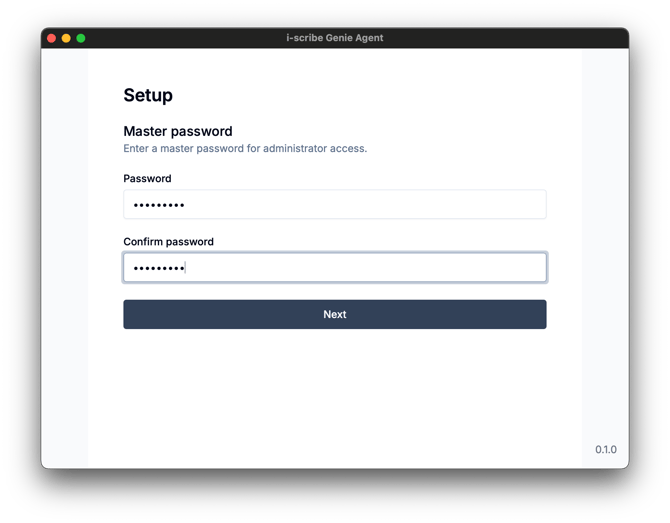The height and width of the screenshot is (523, 670).
Task: Maximize window using the green button
Action: tap(81, 38)
